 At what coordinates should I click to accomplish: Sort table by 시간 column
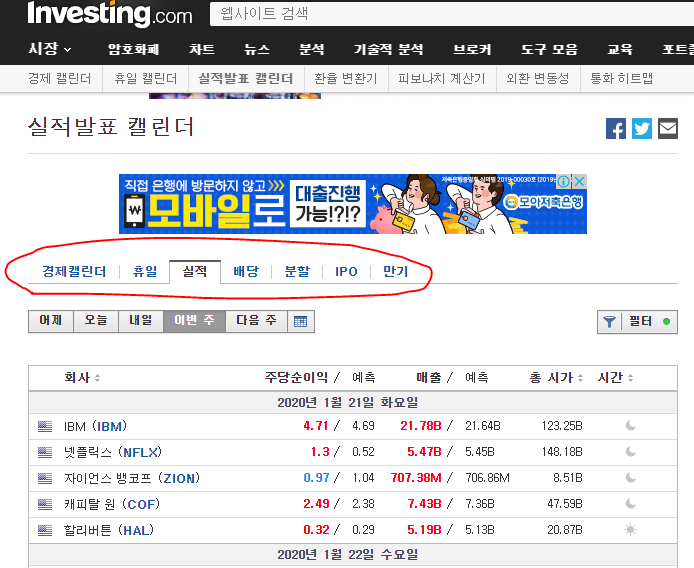click(615, 378)
